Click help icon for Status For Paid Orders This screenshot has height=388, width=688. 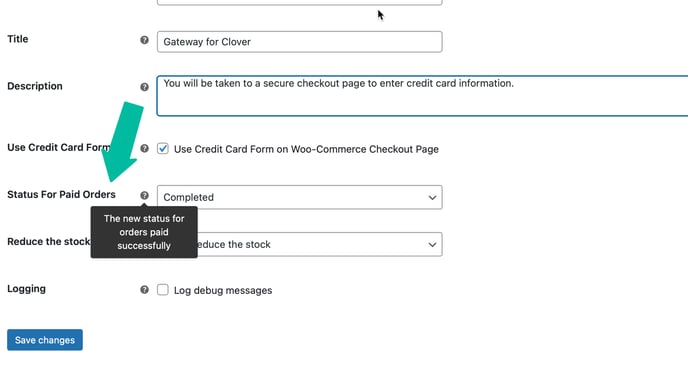coord(144,195)
